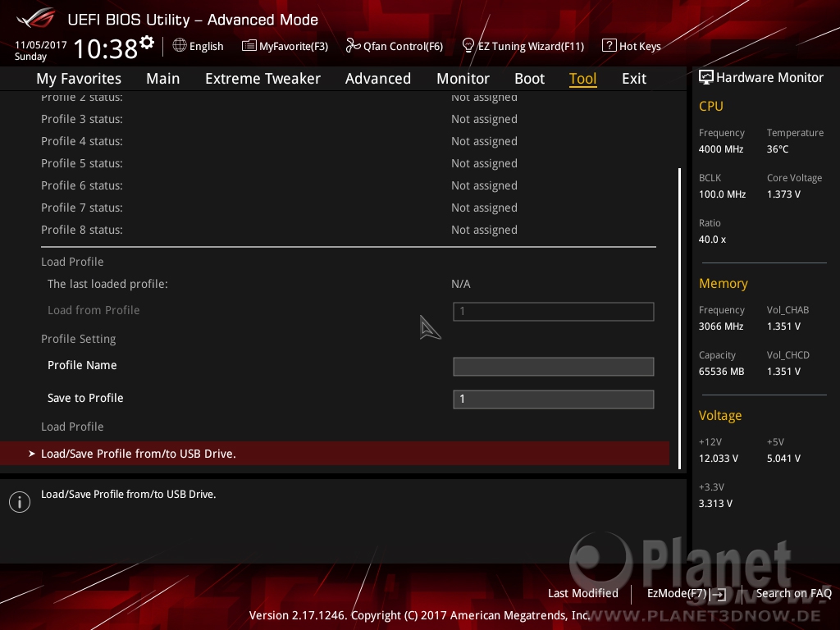Switch to EzMode(F7)
The width and height of the screenshot is (840, 630).
tap(677, 593)
